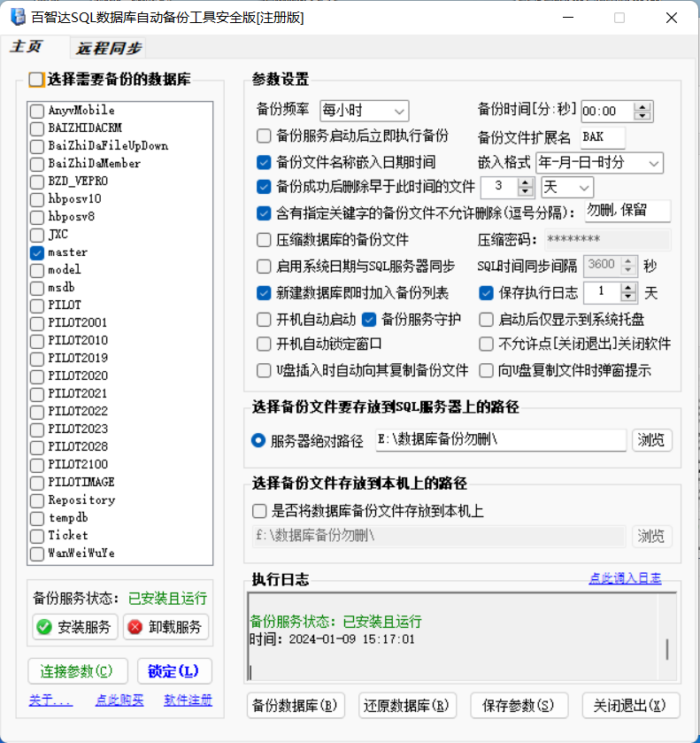The height and width of the screenshot is (743, 700).
Task: Select 服务器绝对路径 radio button
Action: click(258, 440)
